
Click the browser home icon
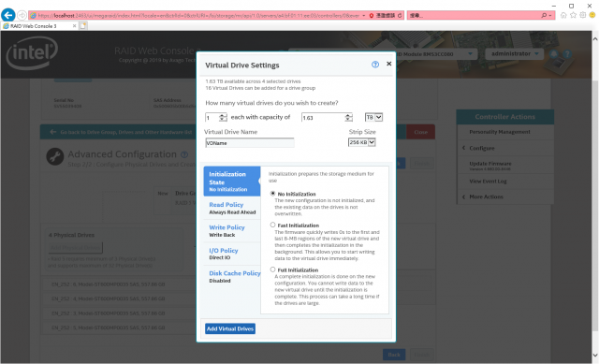(x=563, y=15)
